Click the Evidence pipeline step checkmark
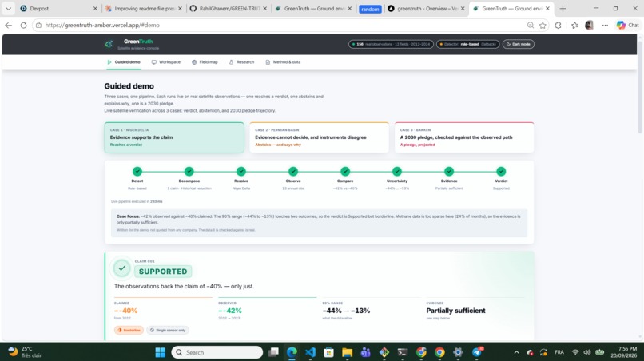This screenshot has height=361, width=644. 449,171
